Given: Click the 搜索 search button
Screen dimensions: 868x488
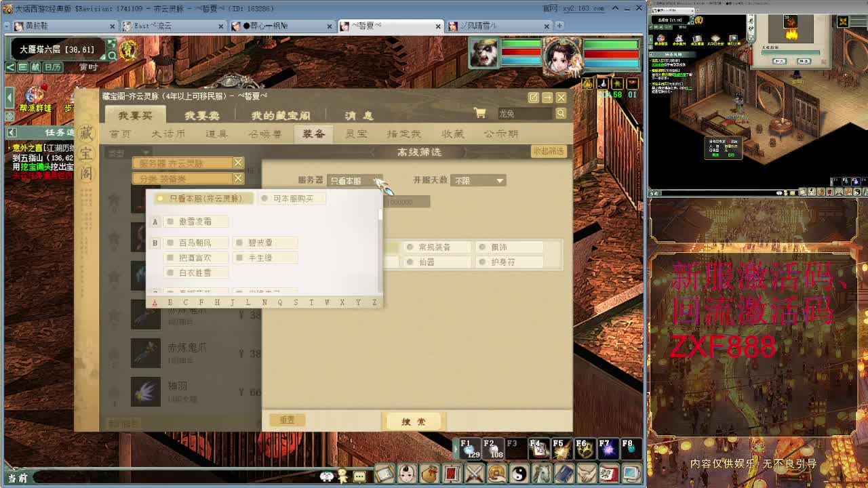Looking at the screenshot, I should 414,422.
